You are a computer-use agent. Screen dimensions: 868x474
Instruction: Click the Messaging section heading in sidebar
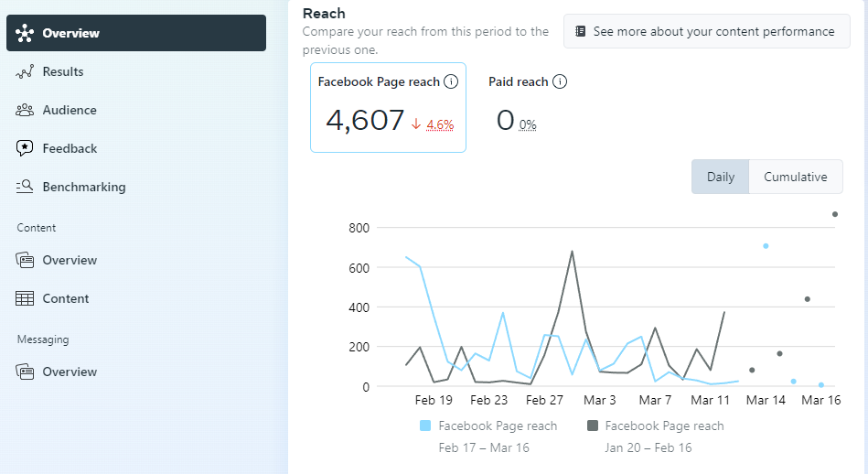click(x=43, y=339)
